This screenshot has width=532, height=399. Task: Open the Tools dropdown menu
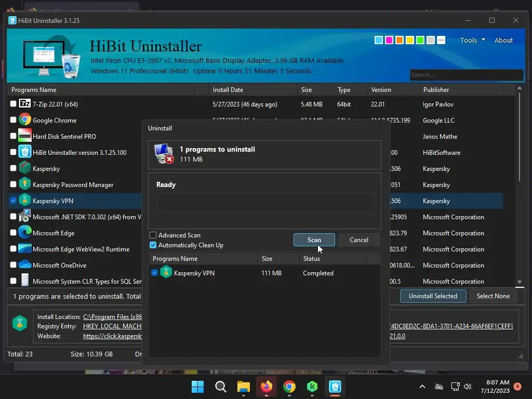tap(472, 40)
